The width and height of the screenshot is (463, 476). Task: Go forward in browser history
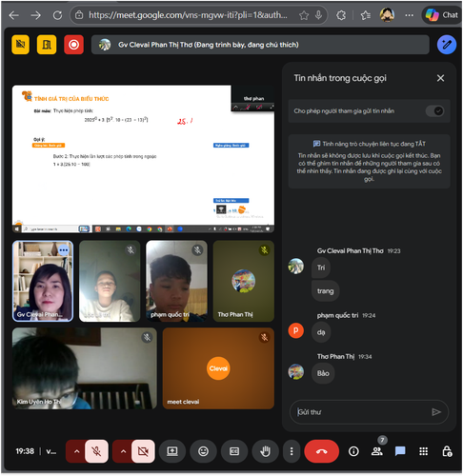tap(36, 15)
